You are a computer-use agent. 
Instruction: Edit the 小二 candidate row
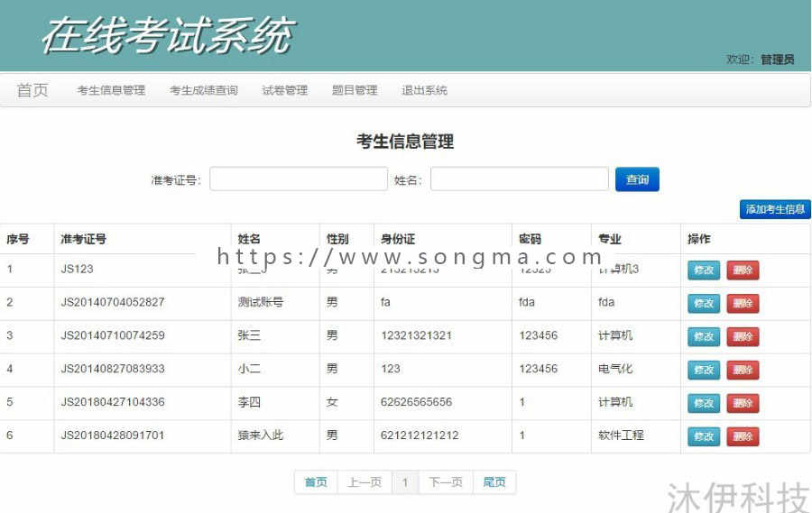(704, 371)
